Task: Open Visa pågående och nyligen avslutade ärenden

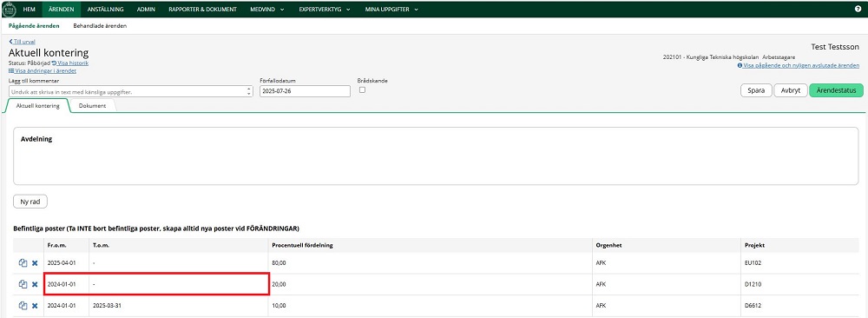Action: [799, 65]
